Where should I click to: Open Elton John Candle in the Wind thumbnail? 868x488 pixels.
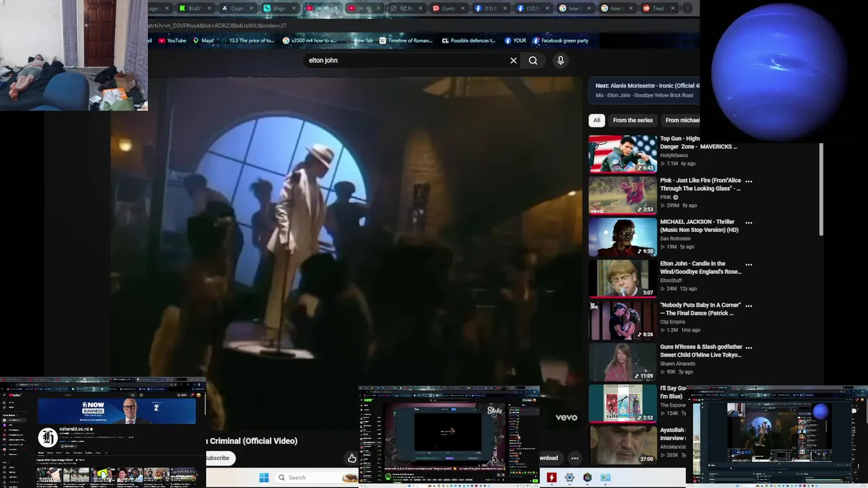[623, 279]
